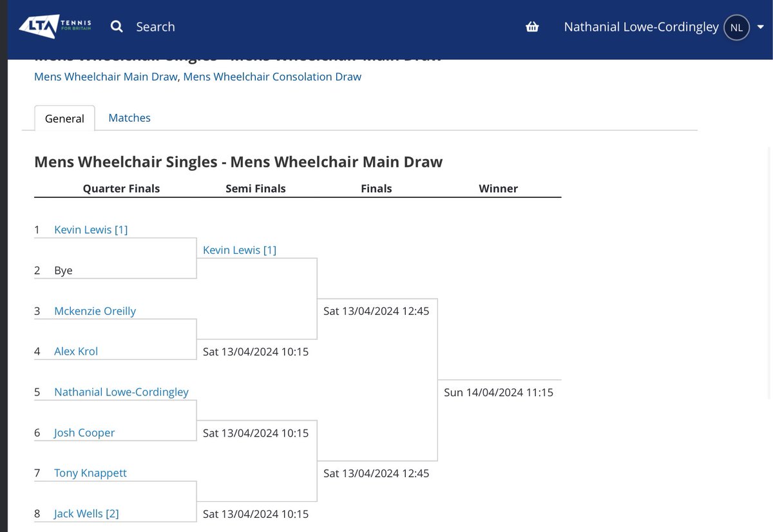Open the shopping basket icon

tap(532, 27)
